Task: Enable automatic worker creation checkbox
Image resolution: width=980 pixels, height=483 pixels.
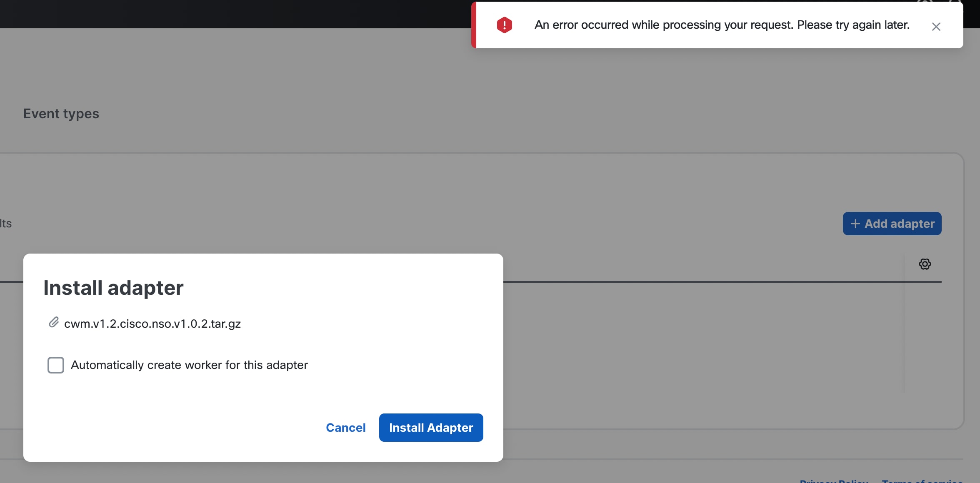Action: click(x=56, y=365)
